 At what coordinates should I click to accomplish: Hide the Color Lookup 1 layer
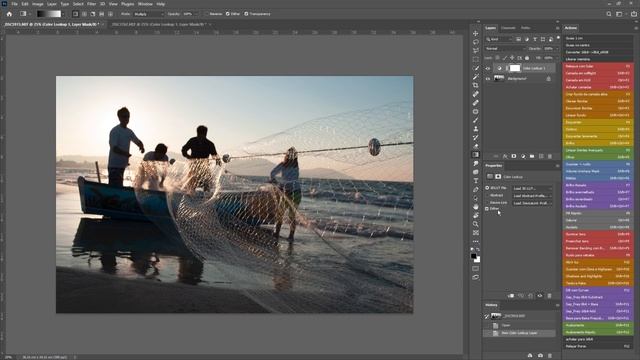488,68
